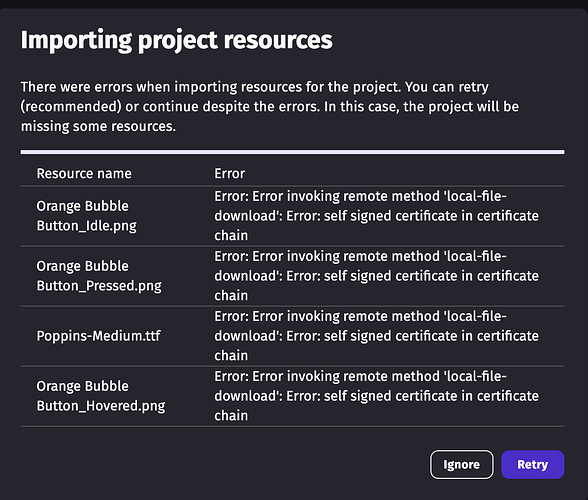Screen dimensions: 588x500
Task: Select the Orange Bubble Button_Pressed.png resource name
Action: point(99,276)
